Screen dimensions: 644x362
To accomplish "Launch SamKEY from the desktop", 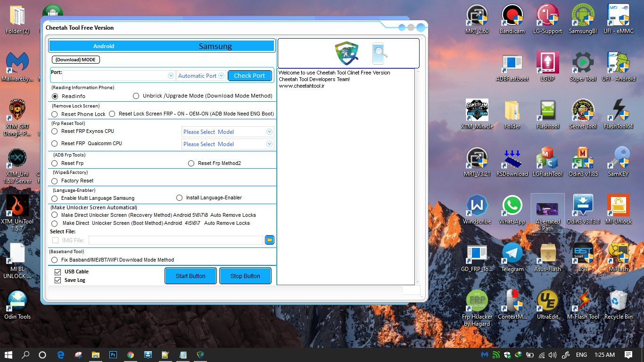I will 619,162.
